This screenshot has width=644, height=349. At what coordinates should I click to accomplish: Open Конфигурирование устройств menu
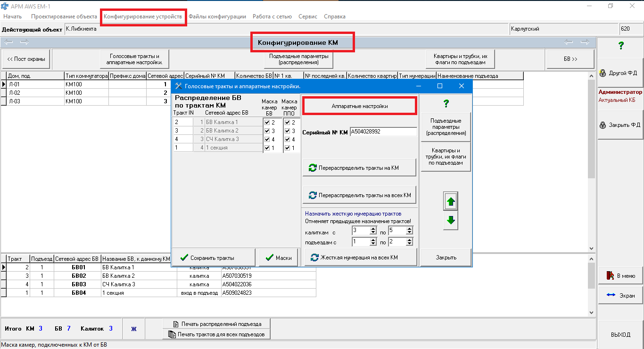(143, 17)
